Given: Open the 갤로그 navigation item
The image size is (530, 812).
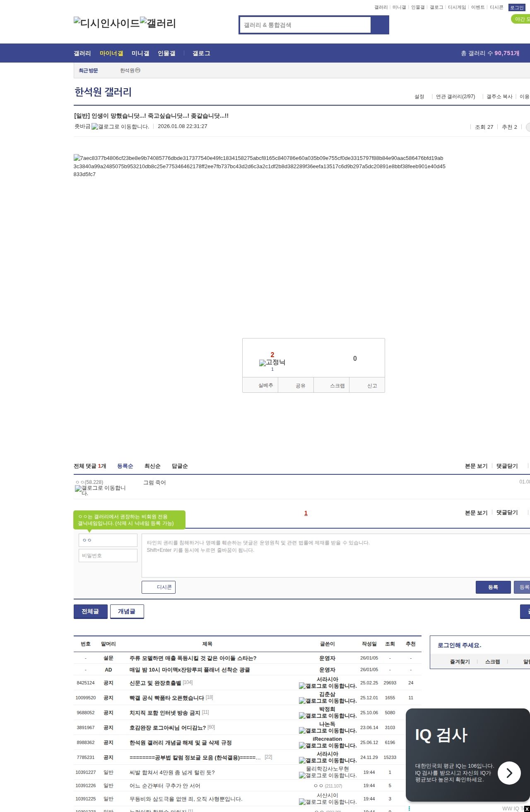Looking at the screenshot, I should (x=201, y=53).
